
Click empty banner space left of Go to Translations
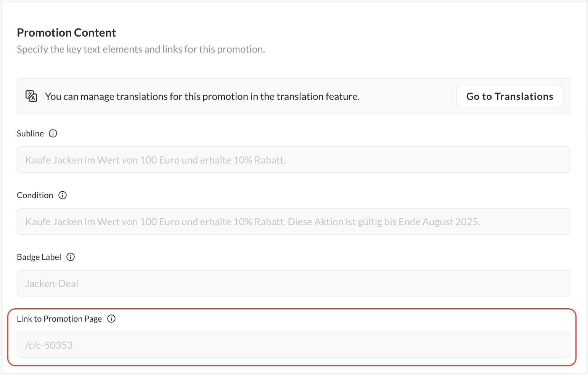(408, 96)
